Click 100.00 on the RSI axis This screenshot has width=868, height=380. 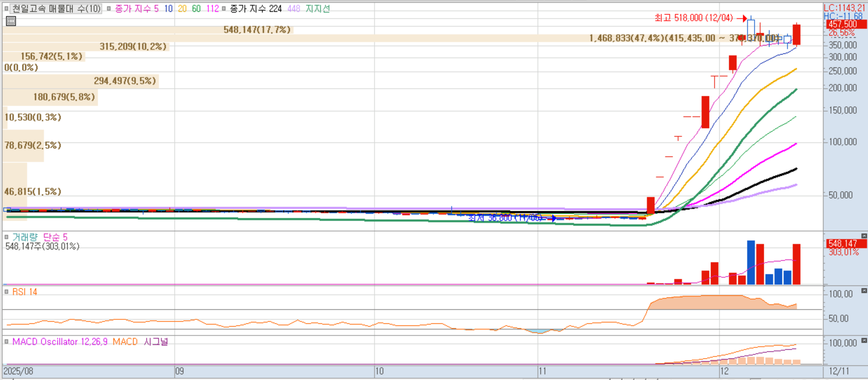tap(841, 294)
